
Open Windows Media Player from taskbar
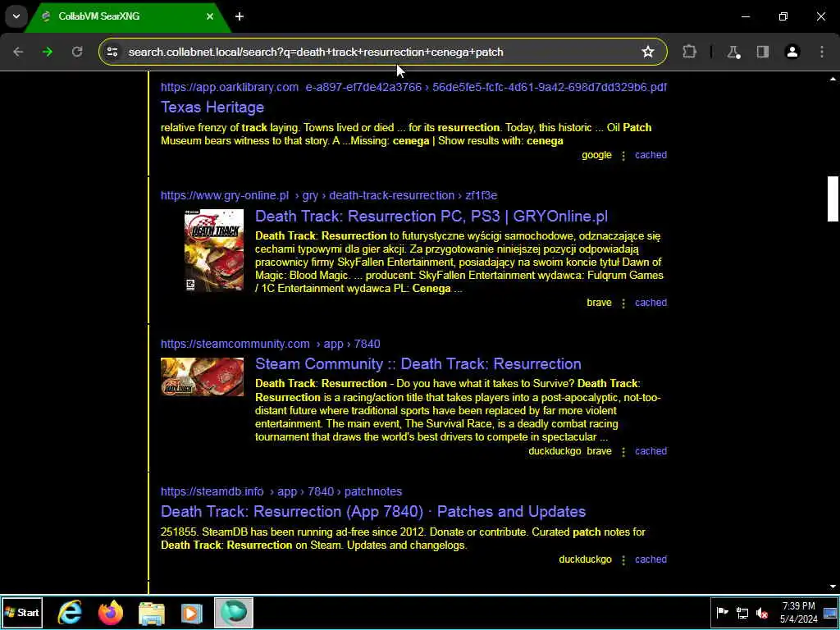[192, 612]
